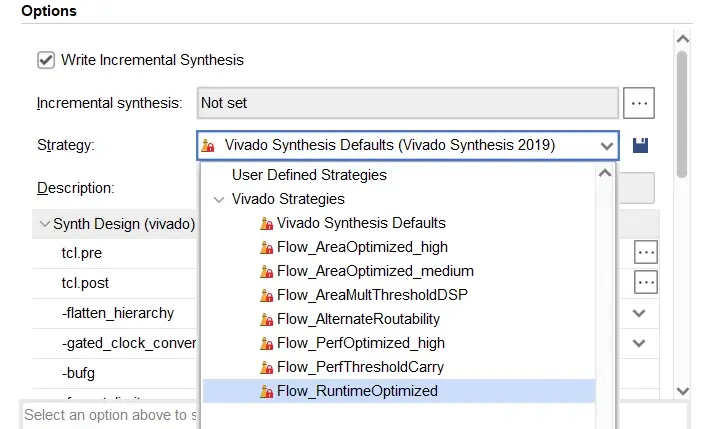Select the -flatten_hierarchy option
Screen dimensions: 704x429
tap(118, 313)
